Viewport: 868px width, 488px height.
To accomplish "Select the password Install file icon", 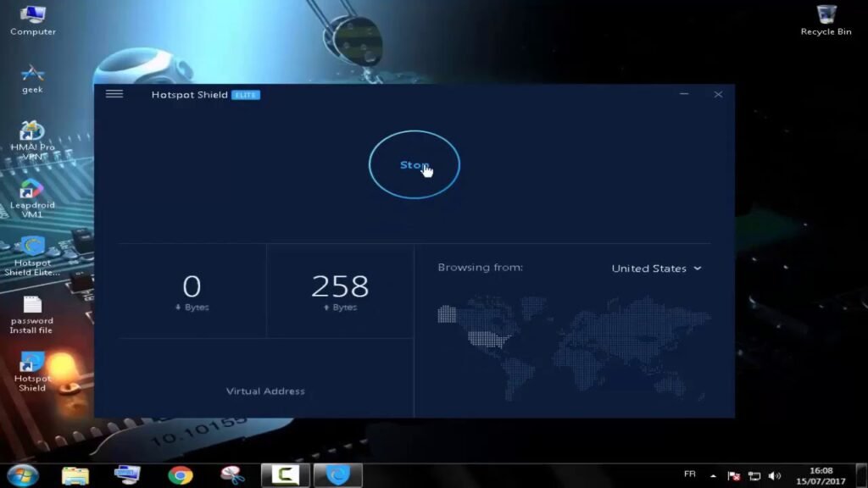I will tap(31, 315).
